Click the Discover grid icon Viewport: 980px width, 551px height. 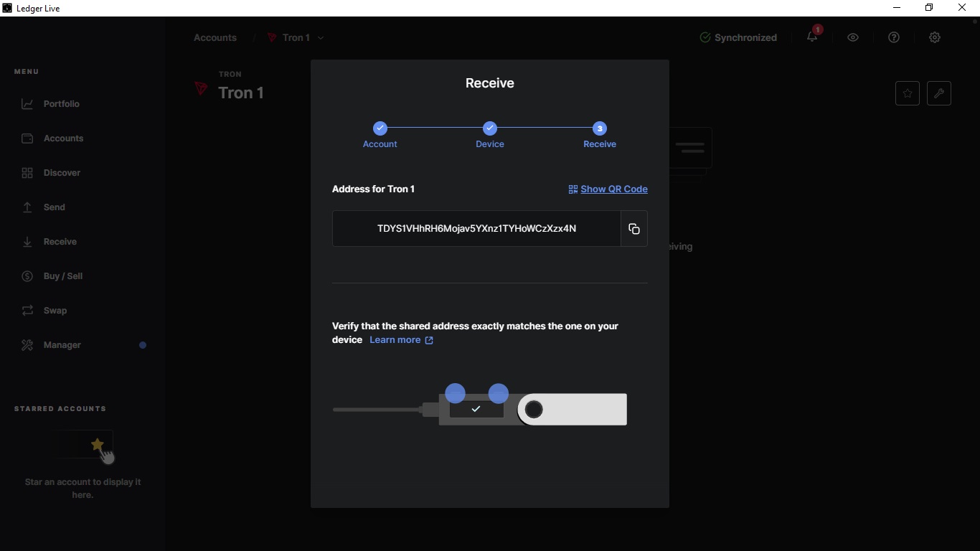click(27, 173)
